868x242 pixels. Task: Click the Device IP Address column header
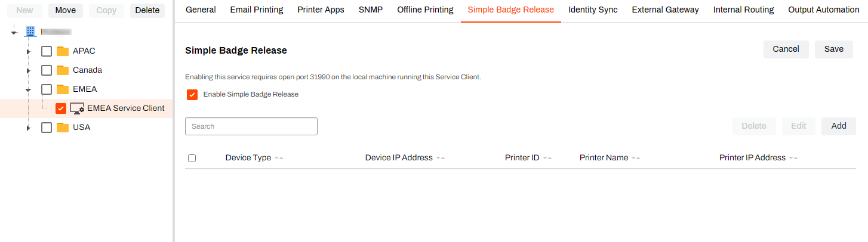pyautogui.click(x=399, y=158)
